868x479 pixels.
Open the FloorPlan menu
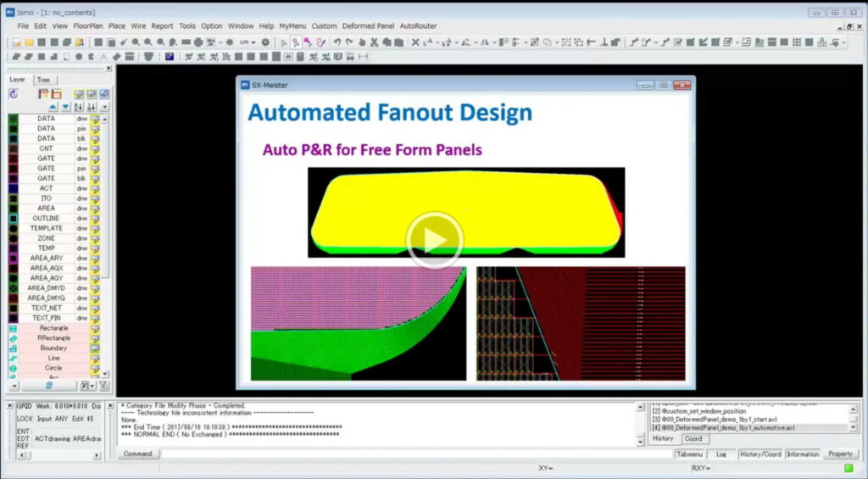88,26
